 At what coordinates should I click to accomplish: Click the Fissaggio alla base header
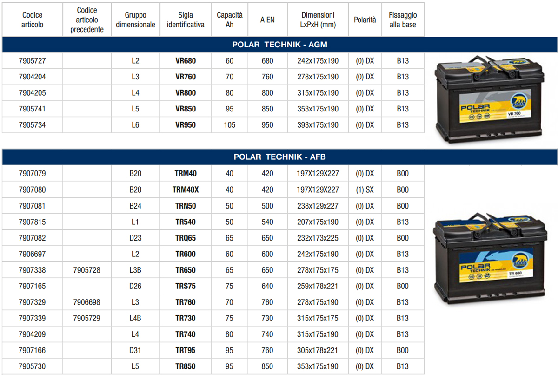pyautogui.click(x=403, y=20)
